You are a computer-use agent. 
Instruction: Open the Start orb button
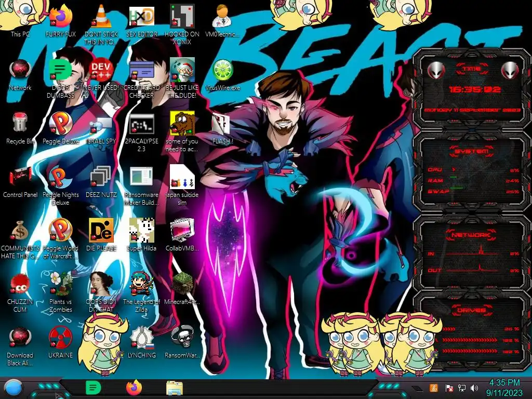[x=14, y=388]
